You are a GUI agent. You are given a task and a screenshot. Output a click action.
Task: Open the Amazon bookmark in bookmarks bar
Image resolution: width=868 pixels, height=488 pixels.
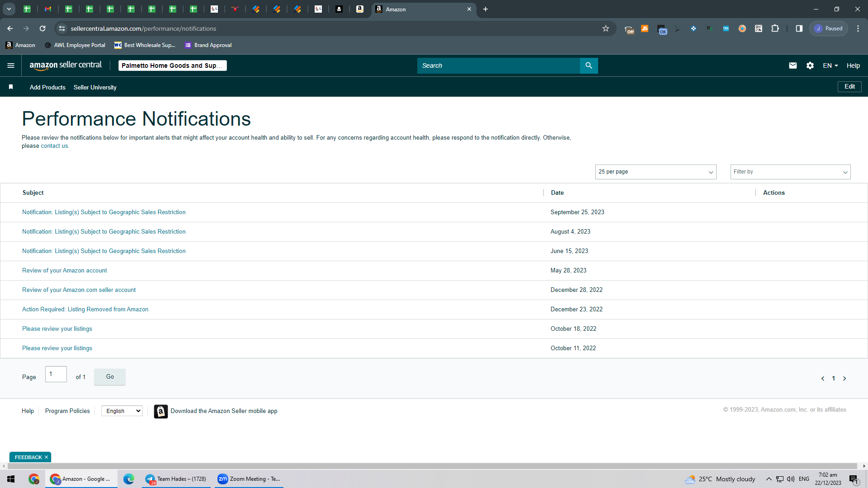pyautogui.click(x=20, y=45)
